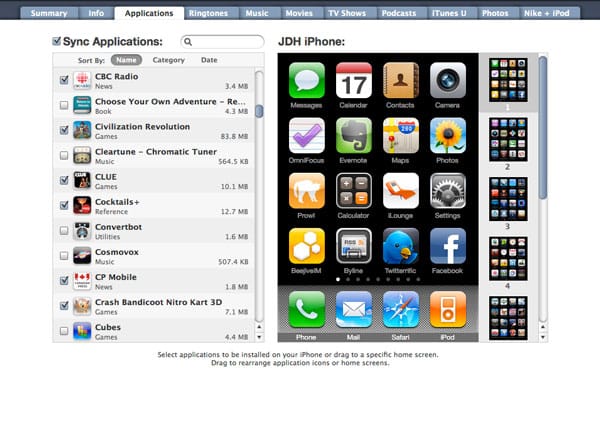Screen dimensions: 600x422
Task: Select the Messages app icon
Action: click(x=307, y=80)
